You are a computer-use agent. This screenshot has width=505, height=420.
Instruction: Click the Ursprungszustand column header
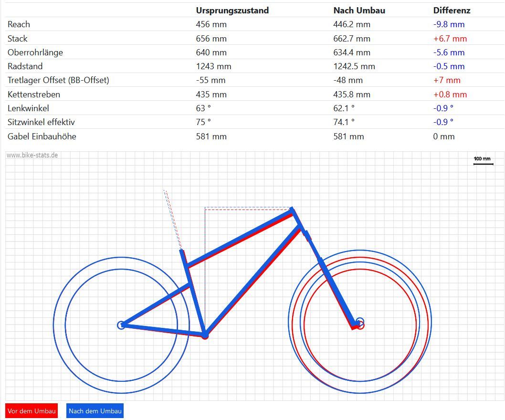click(232, 10)
